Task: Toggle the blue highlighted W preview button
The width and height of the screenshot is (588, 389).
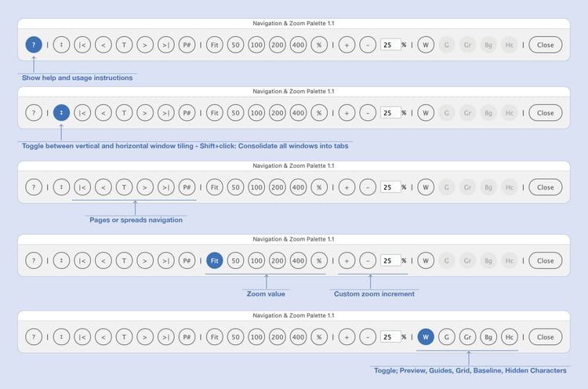Action: pyautogui.click(x=426, y=337)
